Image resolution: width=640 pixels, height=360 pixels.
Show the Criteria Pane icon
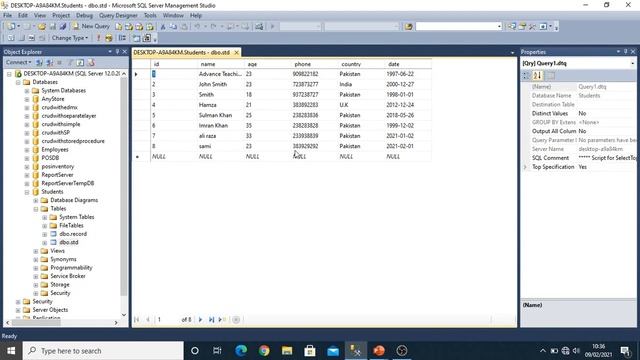click(21, 38)
